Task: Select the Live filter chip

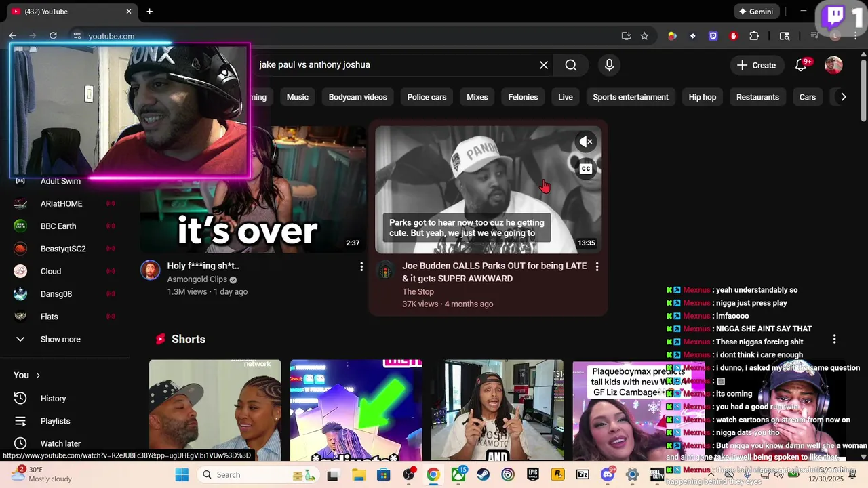Action: pyautogui.click(x=566, y=97)
